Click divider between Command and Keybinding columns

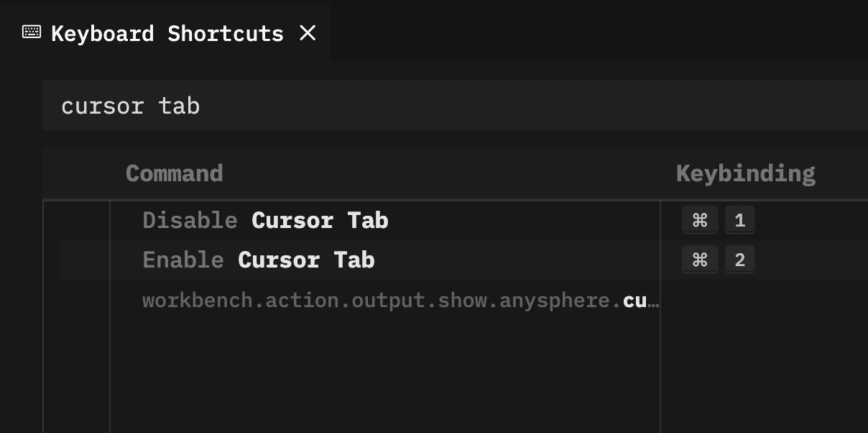pyautogui.click(x=660, y=316)
